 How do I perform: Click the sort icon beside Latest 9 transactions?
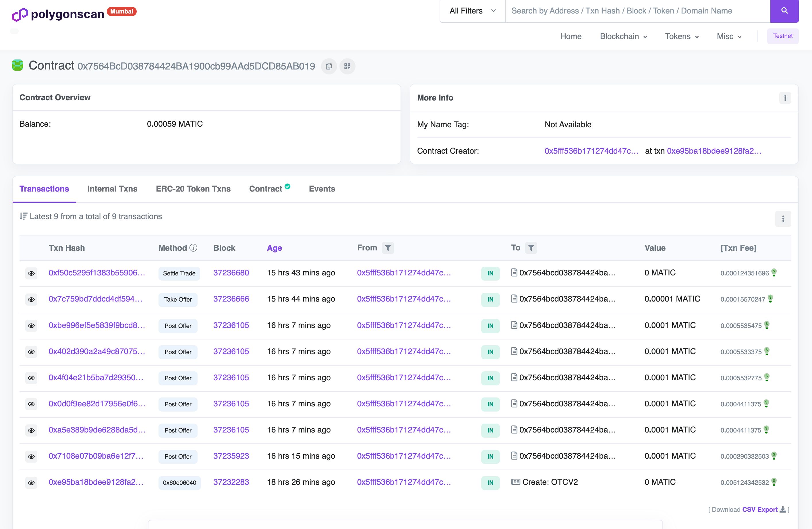23,216
